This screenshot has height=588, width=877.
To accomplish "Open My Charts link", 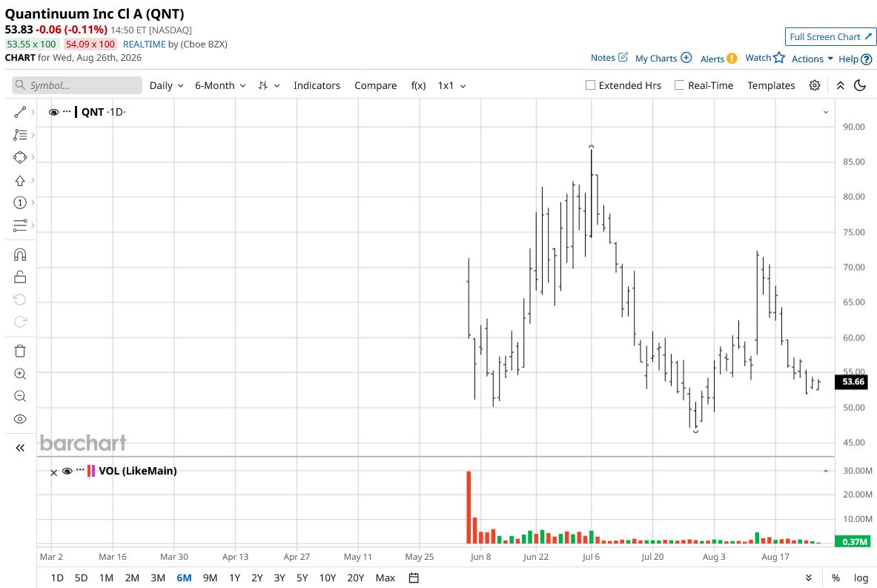I will 663,58.
